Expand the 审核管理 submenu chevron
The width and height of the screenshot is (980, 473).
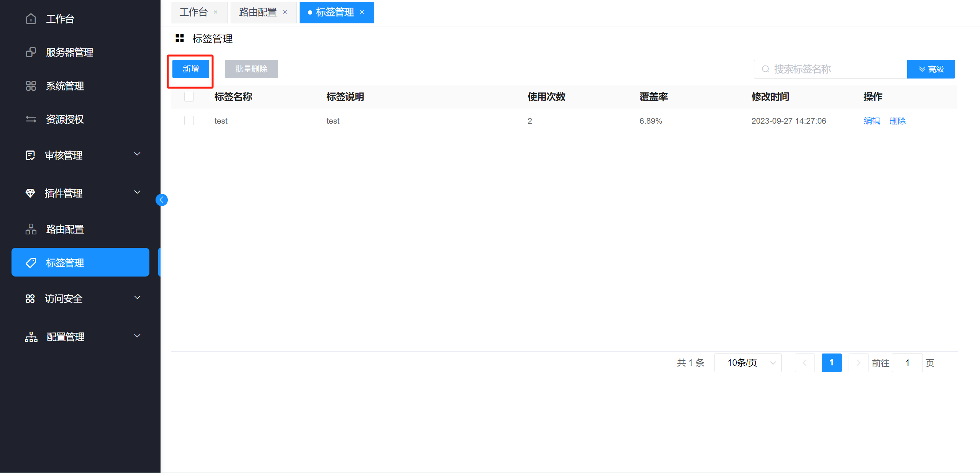(x=137, y=154)
